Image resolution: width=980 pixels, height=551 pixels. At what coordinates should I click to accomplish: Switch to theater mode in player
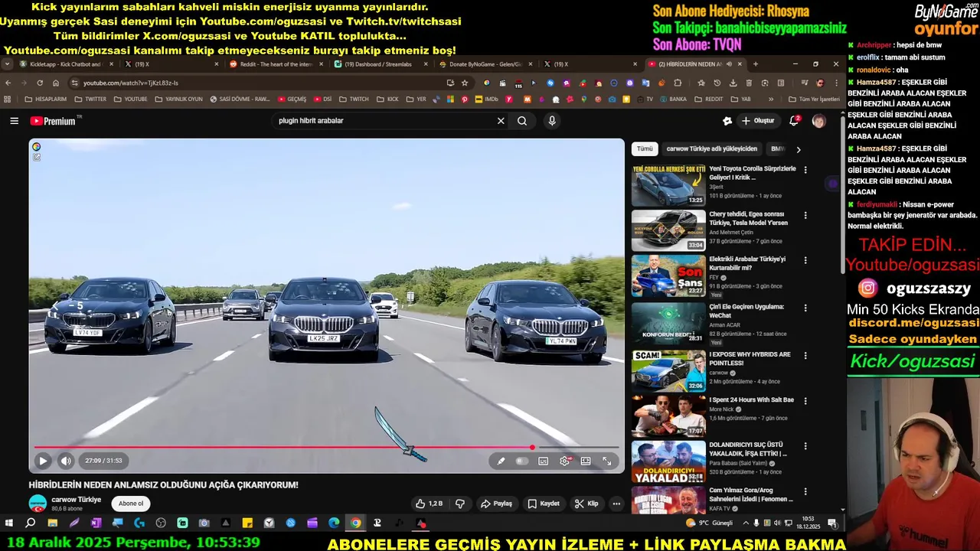click(586, 461)
